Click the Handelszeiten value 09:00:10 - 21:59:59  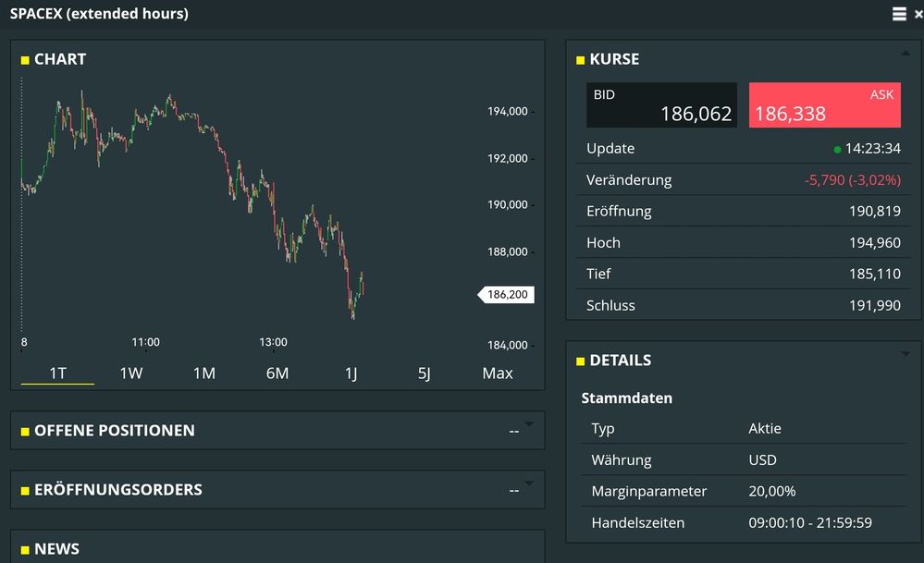click(x=810, y=522)
